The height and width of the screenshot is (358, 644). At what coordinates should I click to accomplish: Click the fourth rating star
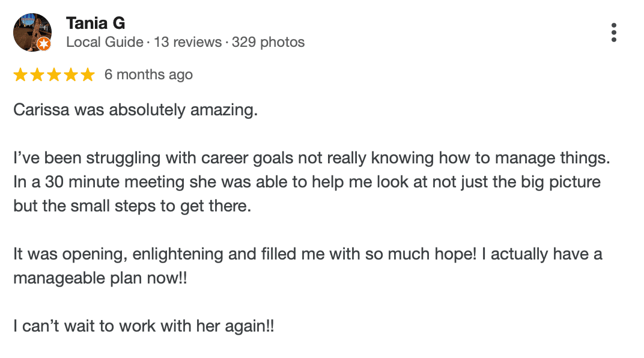click(x=71, y=75)
